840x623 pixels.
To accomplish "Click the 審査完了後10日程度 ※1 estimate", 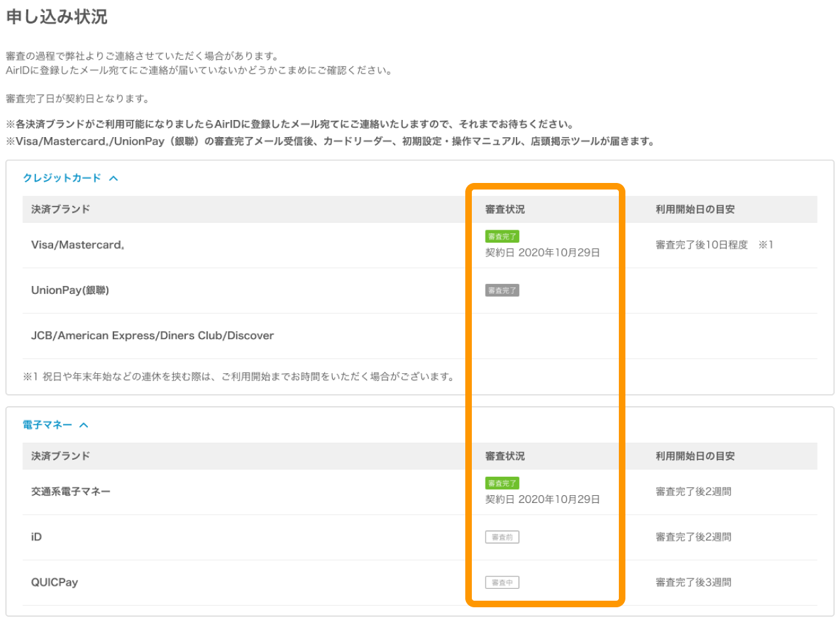I will pyautogui.click(x=715, y=245).
